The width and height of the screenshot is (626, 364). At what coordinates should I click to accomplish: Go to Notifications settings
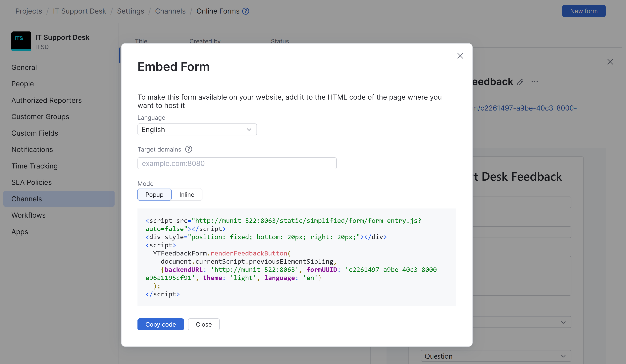32,150
